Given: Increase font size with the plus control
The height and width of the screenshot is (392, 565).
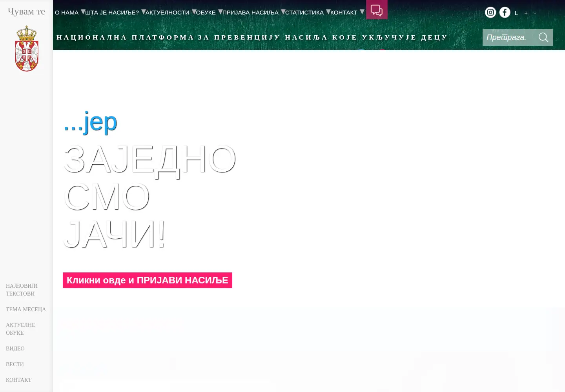Looking at the screenshot, I should pos(526,13).
